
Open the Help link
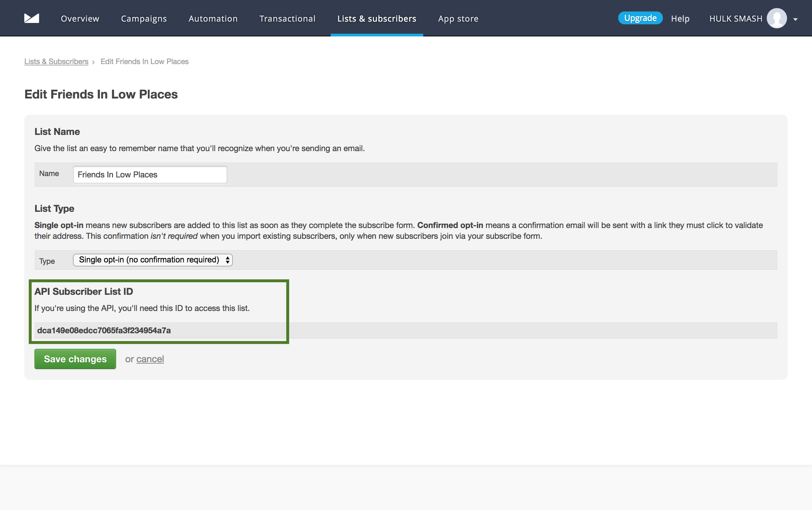click(x=680, y=19)
